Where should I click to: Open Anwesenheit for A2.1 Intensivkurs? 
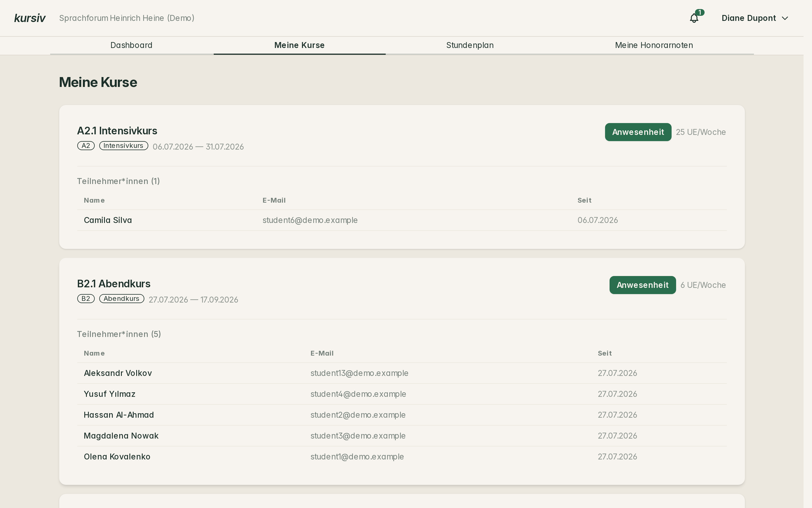coord(638,132)
